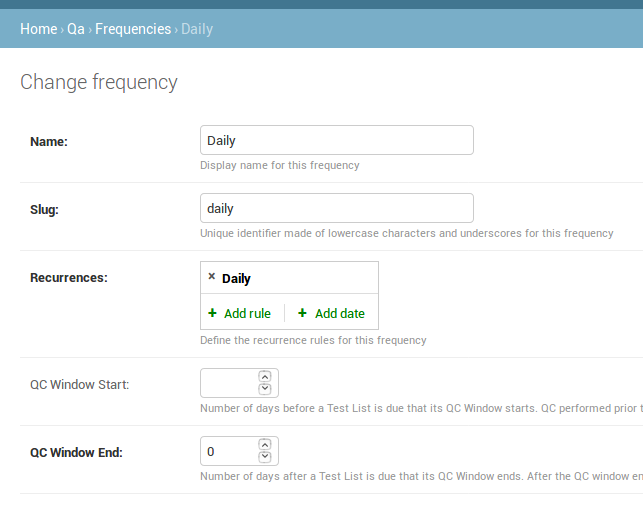643x523 pixels.
Task: Click the Change frequency heading
Action: pos(99,82)
